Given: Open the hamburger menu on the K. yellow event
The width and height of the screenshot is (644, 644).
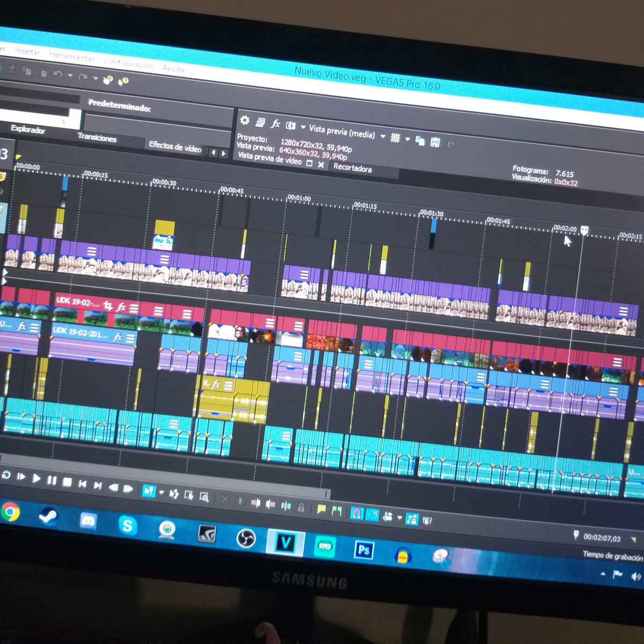Looking at the screenshot, I should (229, 385).
